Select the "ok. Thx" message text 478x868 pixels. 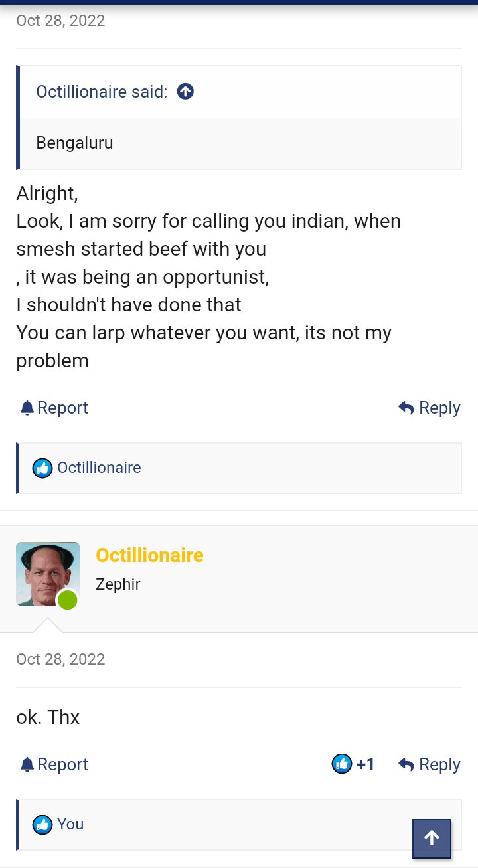[48, 717]
